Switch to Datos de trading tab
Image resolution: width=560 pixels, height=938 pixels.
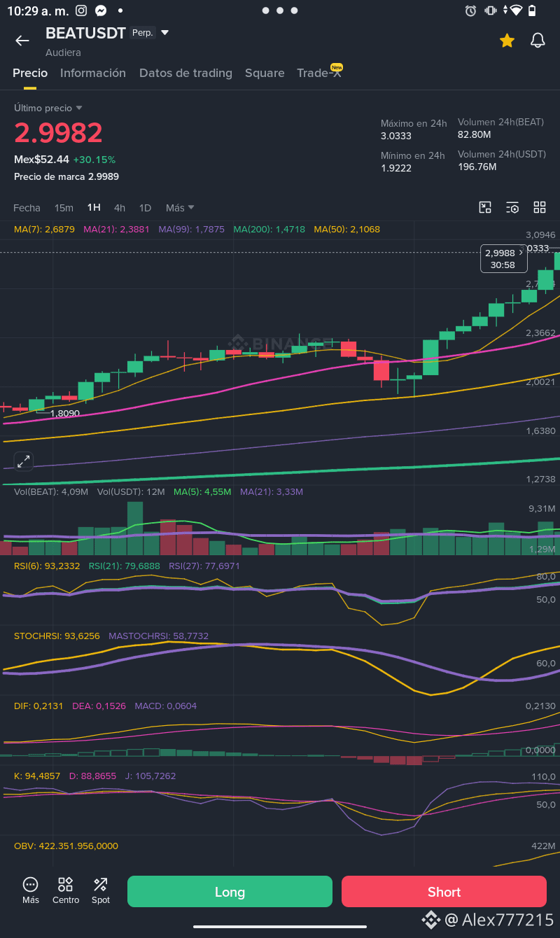[x=185, y=73]
